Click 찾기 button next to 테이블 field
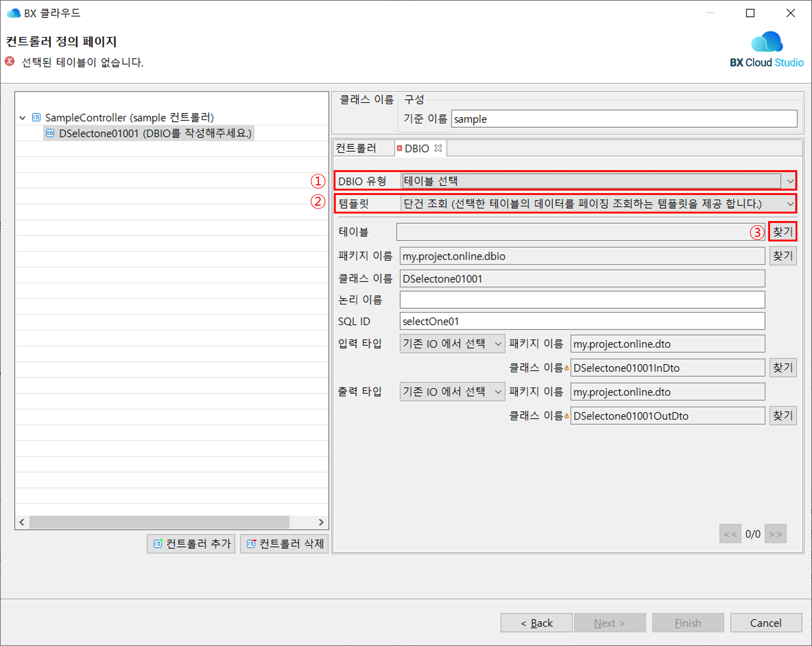Screen dimensions: 812x646 (782, 232)
